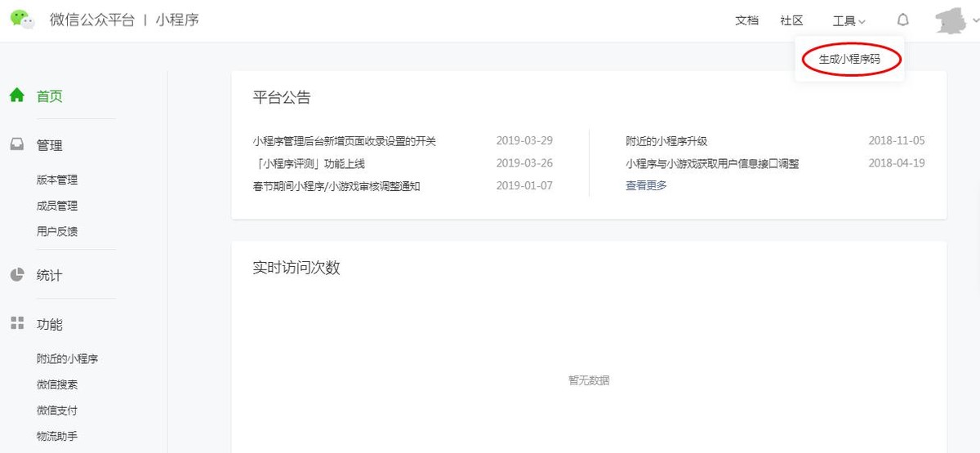The image size is (980, 453).
Task: Click the 微信公众平台 title text
Action: click(x=92, y=20)
